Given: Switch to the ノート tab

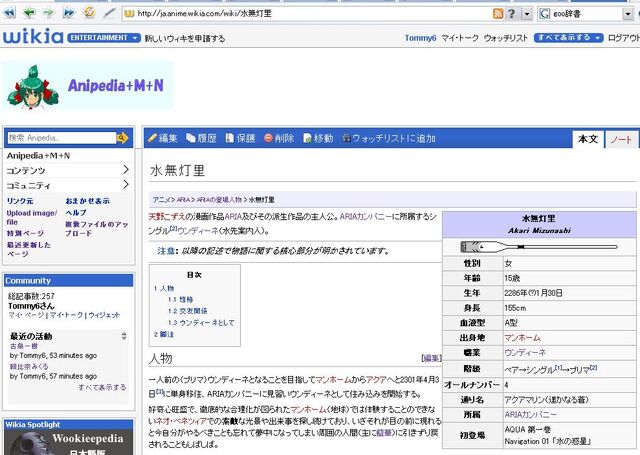Looking at the screenshot, I should point(621,140).
